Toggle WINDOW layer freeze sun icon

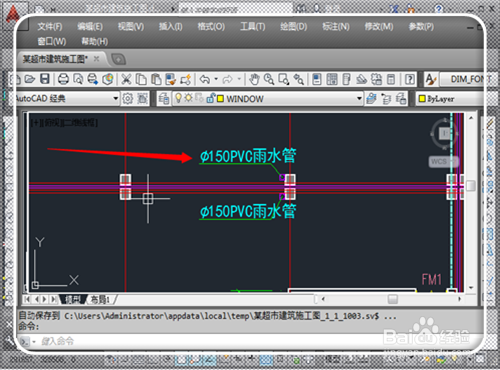[x=189, y=98]
